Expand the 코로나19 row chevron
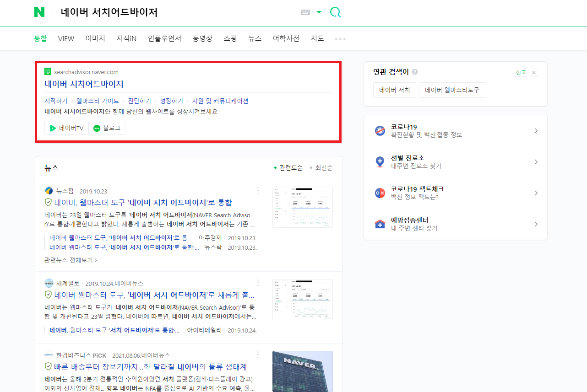The image size is (587, 392). tap(536, 131)
